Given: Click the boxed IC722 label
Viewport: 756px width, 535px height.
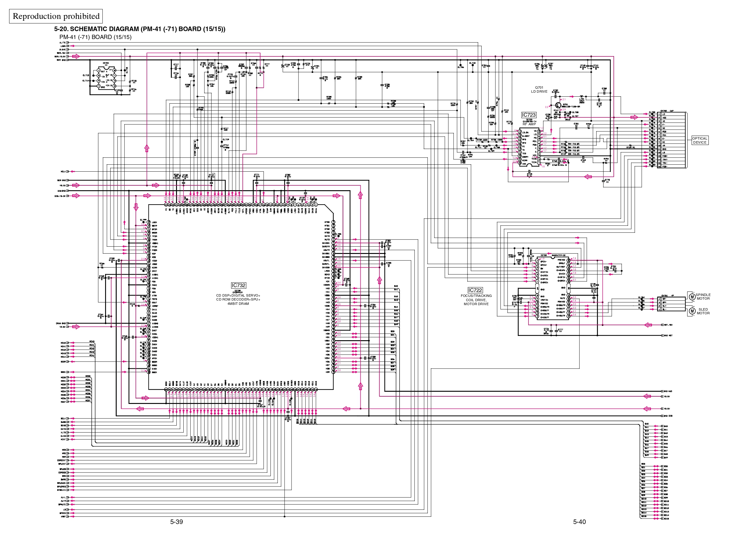Looking at the screenshot, I should [x=475, y=291].
